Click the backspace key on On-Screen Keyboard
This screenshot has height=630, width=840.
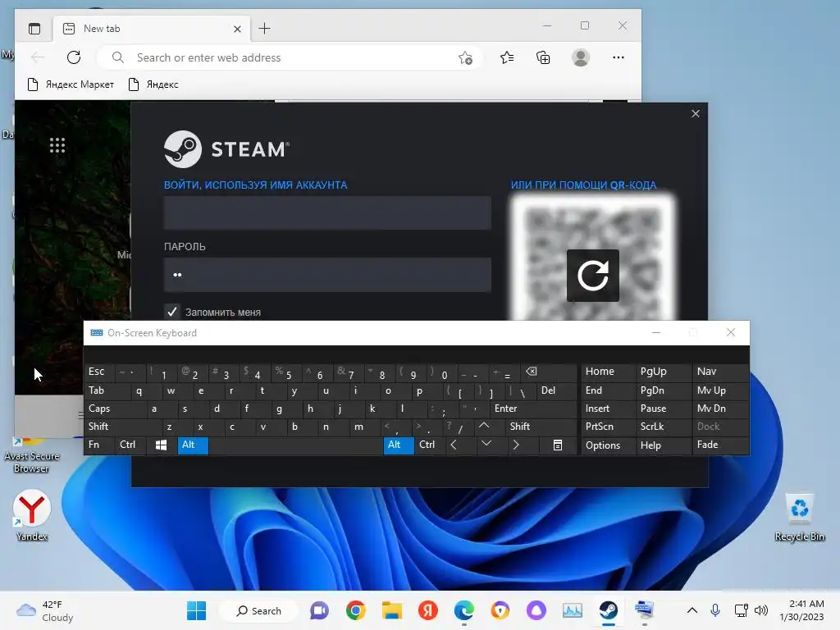click(549, 372)
